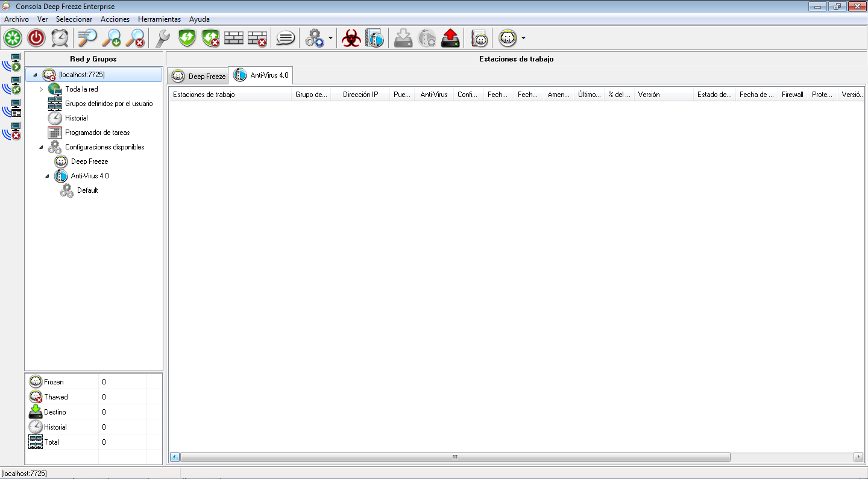Switch to the Deep Freeze tab
Viewport: 868px width, 479px height.
[198, 76]
